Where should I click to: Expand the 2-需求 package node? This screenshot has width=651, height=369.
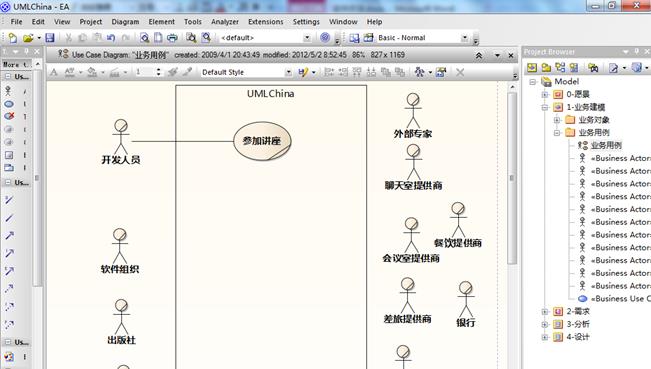(x=545, y=312)
